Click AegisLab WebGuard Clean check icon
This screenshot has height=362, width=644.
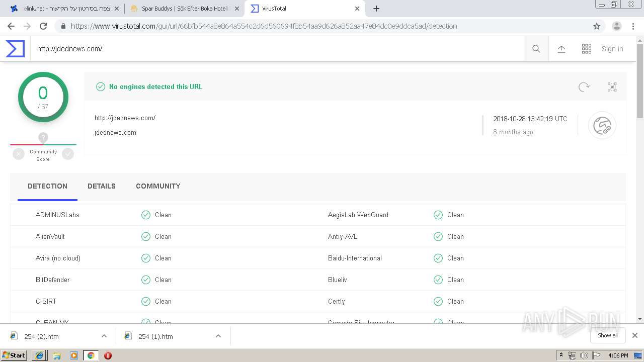pos(438,215)
